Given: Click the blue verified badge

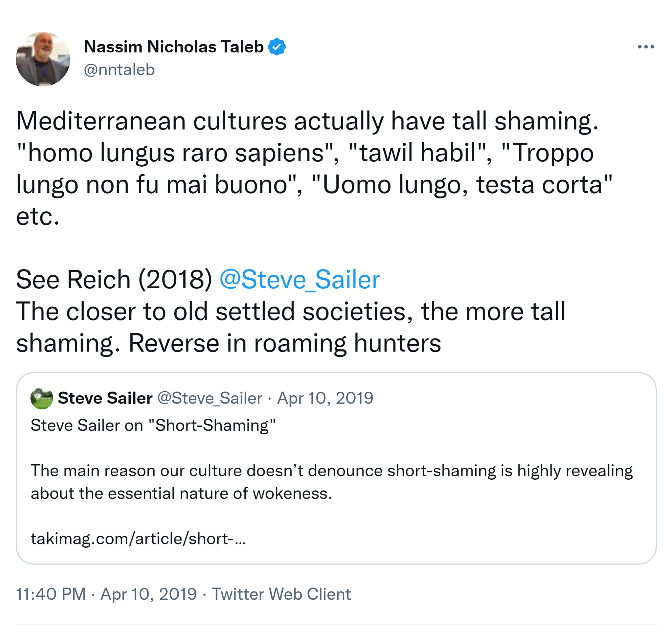Looking at the screenshot, I should coord(277,47).
